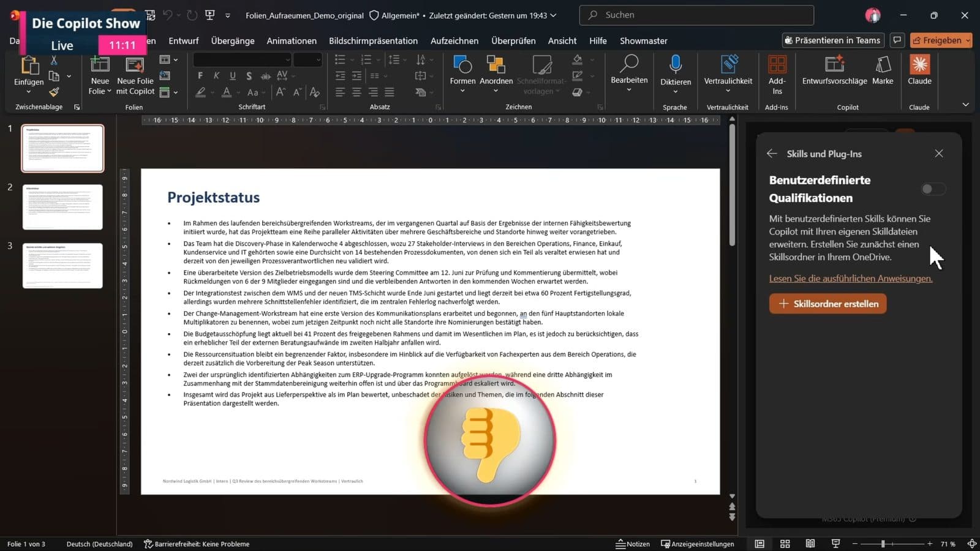Viewport: 980px width, 551px height.
Task: Select slide 2 thumbnail
Action: tap(62, 207)
